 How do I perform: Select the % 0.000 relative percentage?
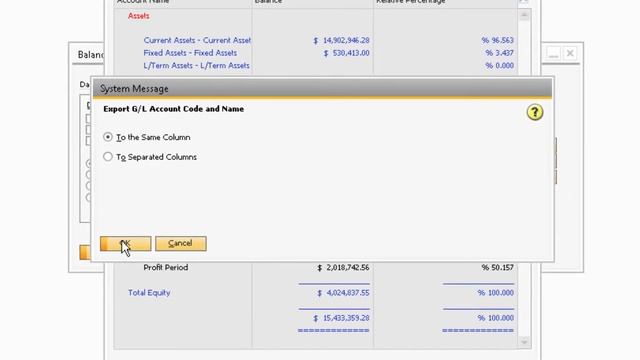coord(499,66)
